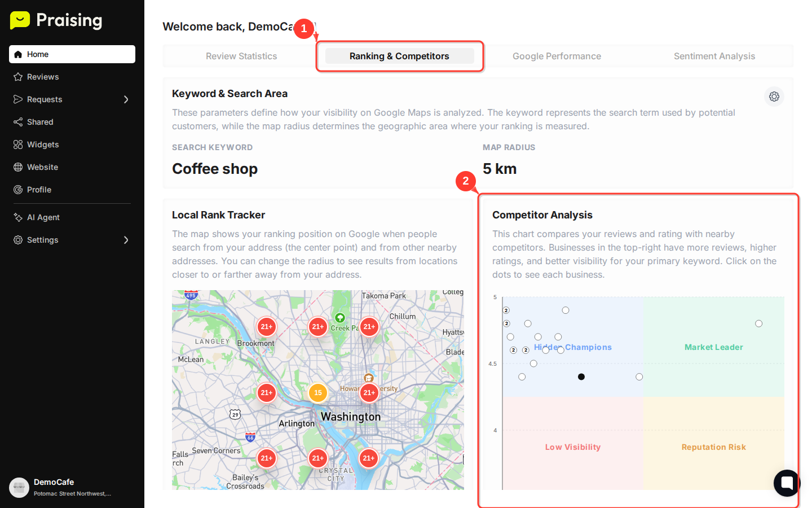Switch to the Sentiment Analysis tab
This screenshot has height=508, width=812.
tap(714, 56)
